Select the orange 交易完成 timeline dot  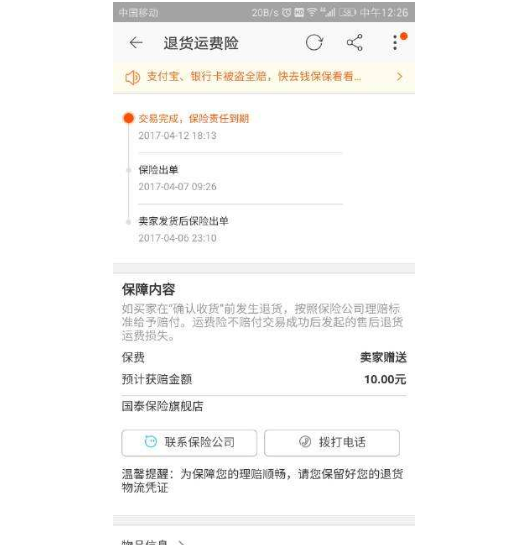129,118
